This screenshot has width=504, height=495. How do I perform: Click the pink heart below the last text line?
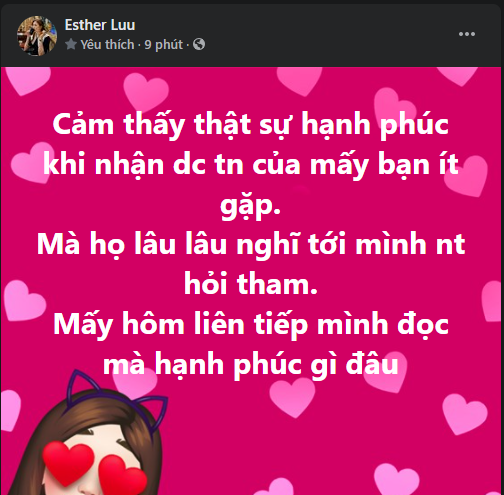(x=293, y=397)
